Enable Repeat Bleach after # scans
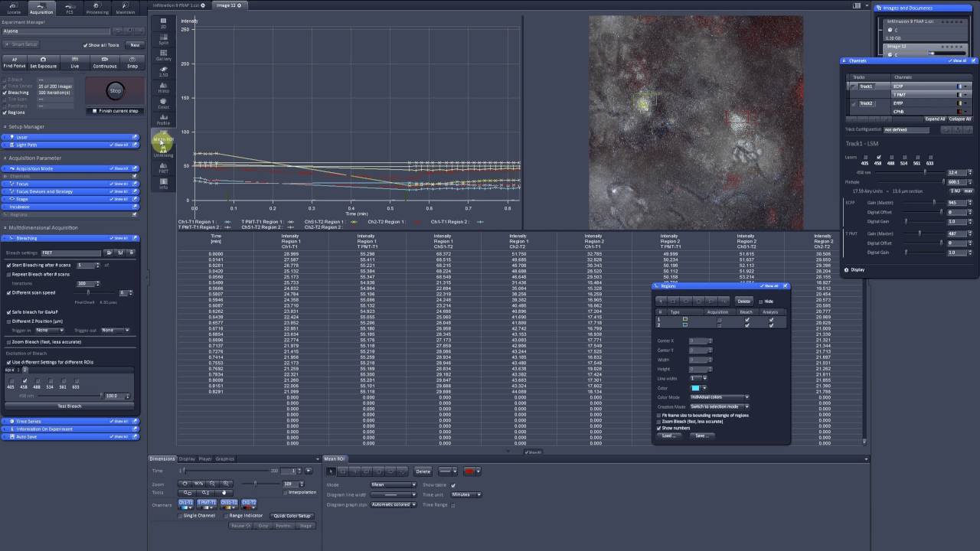 click(x=8, y=274)
